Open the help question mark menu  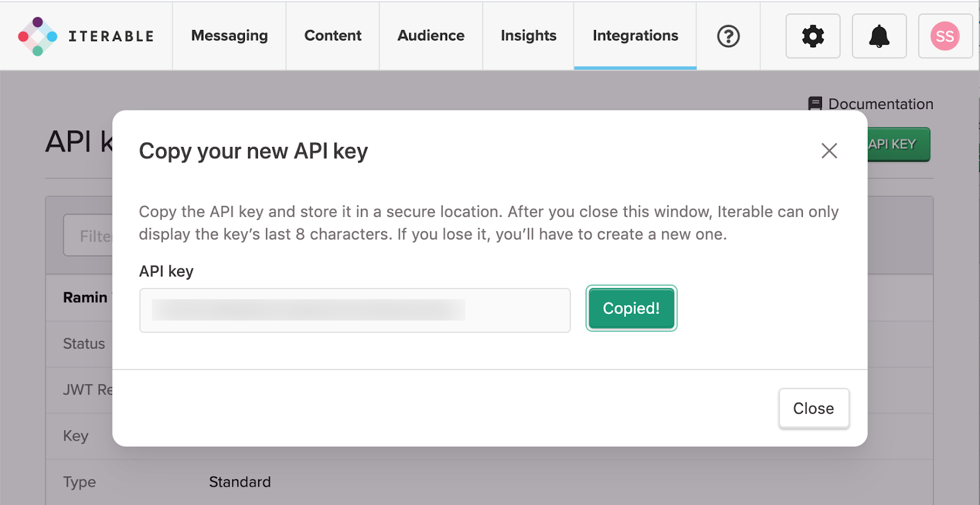coord(728,36)
